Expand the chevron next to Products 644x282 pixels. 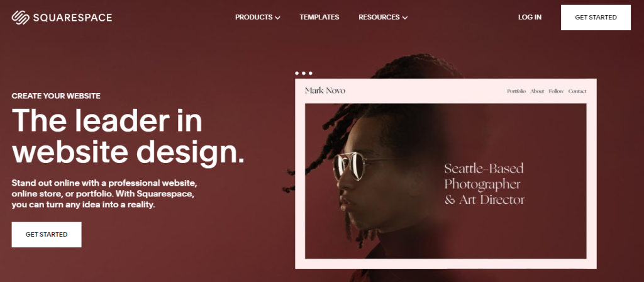tap(277, 18)
